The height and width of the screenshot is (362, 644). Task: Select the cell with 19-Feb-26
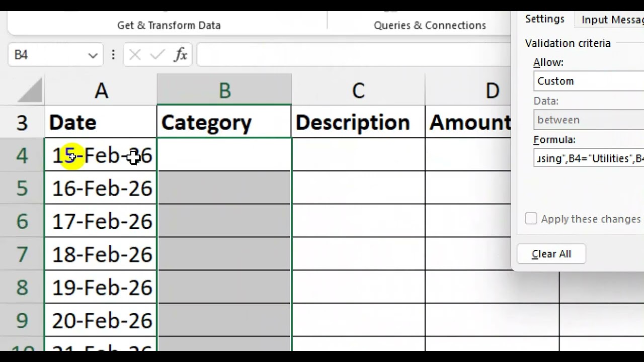pos(101,288)
